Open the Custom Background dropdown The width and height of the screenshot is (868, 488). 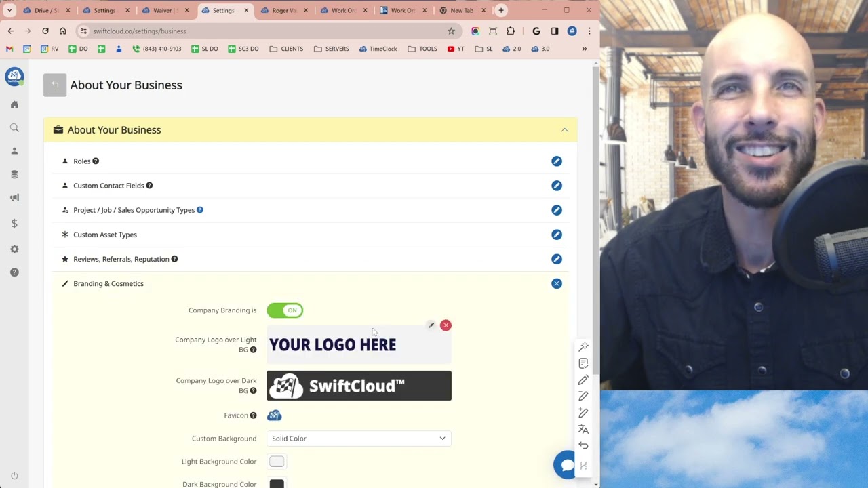point(359,439)
